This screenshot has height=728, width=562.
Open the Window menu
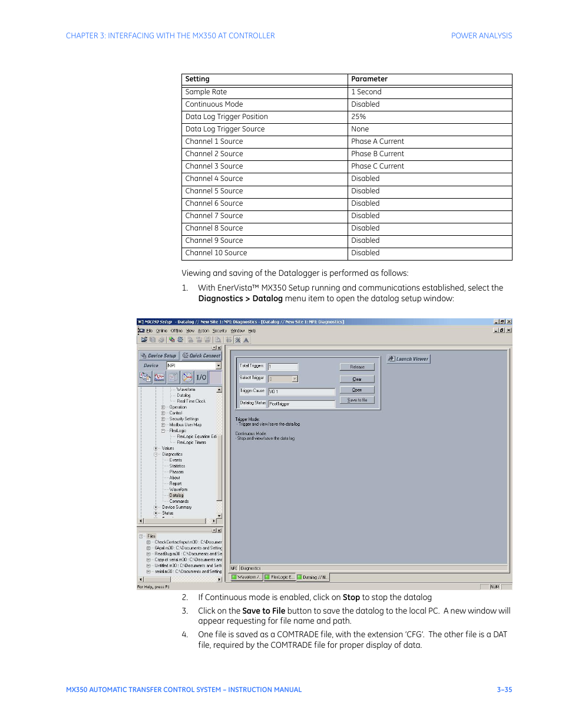[x=237, y=331]
